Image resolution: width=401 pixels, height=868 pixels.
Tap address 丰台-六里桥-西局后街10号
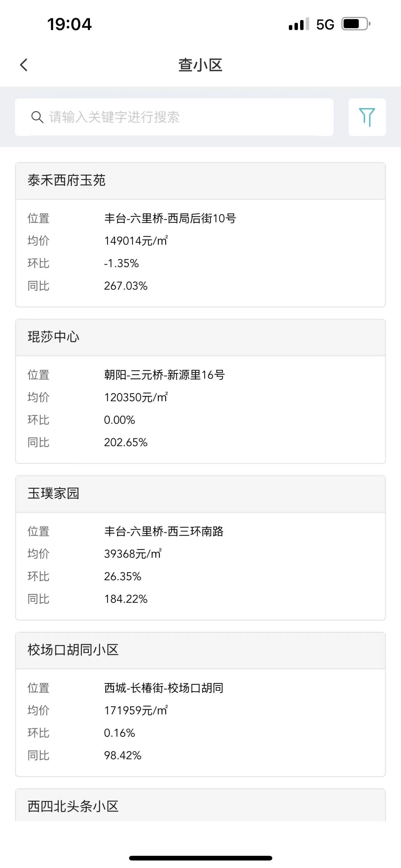[x=170, y=218]
